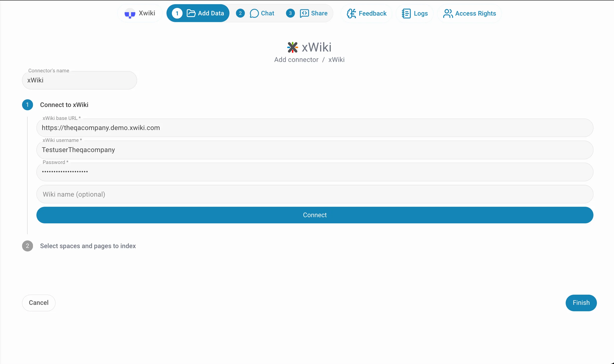Click the Connect button
This screenshot has height=364, width=614.
coord(315,215)
